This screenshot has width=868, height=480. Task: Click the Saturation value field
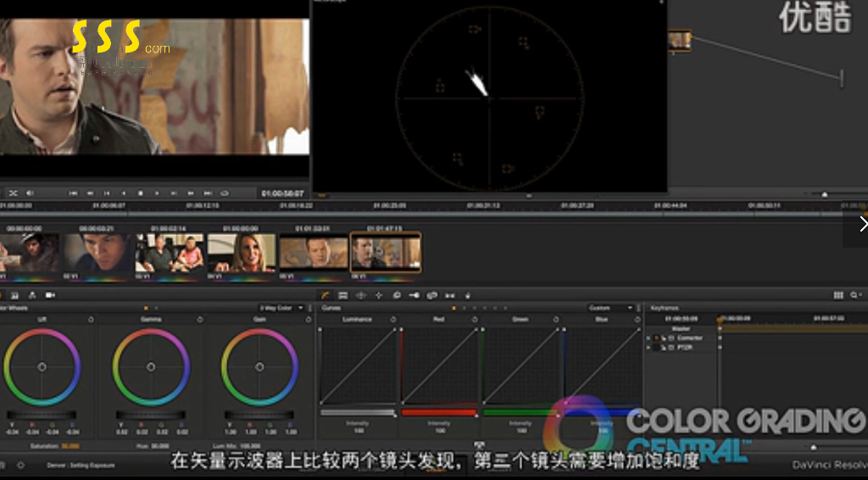point(70,445)
